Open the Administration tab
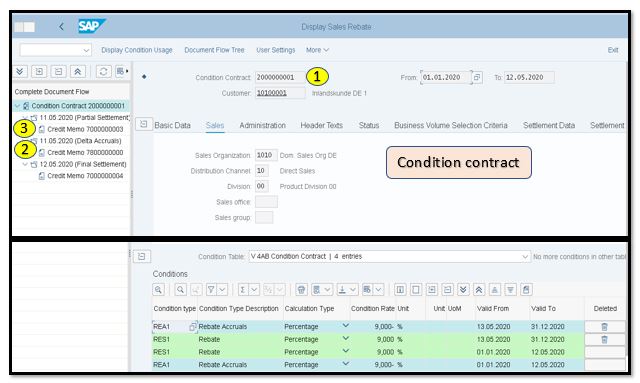640x383 pixels. pyautogui.click(x=262, y=125)
